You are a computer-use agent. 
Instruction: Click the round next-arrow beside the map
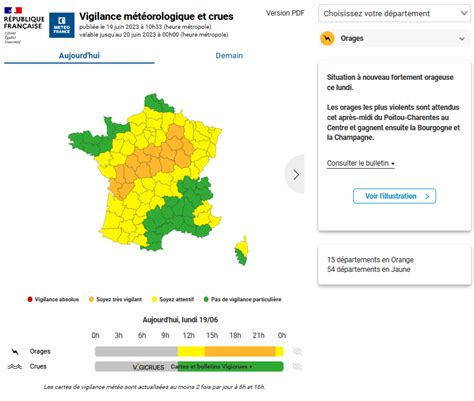295,174
